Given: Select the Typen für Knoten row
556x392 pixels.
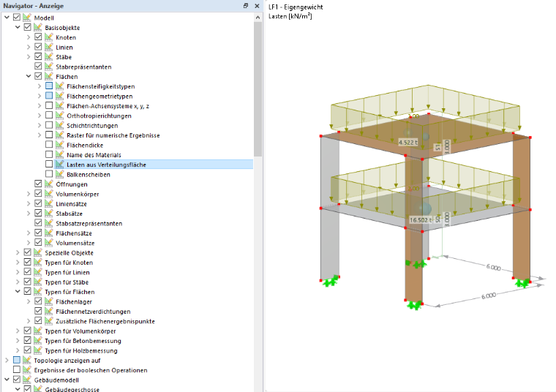Looking at the screenshot, I should pos(69,263).
